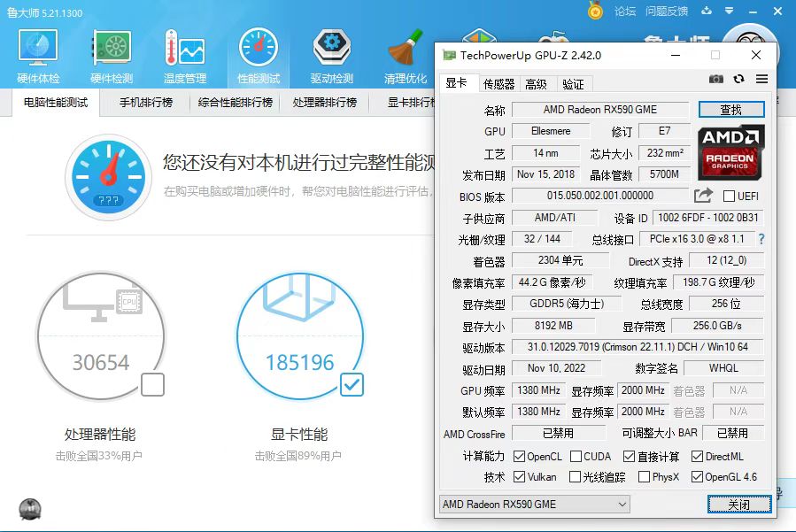Click GPU clock value 1380 MHz in GPU 频率 row
The width and height of the screenshot is (796, 532).
point(538,390)
